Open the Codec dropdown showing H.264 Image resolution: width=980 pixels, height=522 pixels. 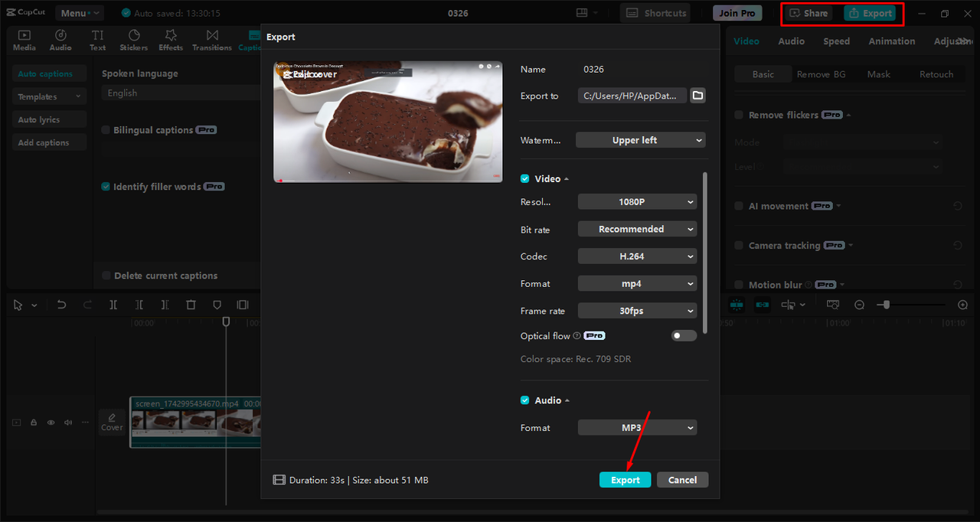click(637, 256)
